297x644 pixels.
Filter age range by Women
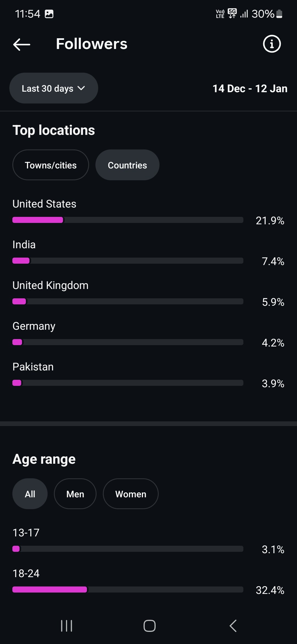coord(131,494)
